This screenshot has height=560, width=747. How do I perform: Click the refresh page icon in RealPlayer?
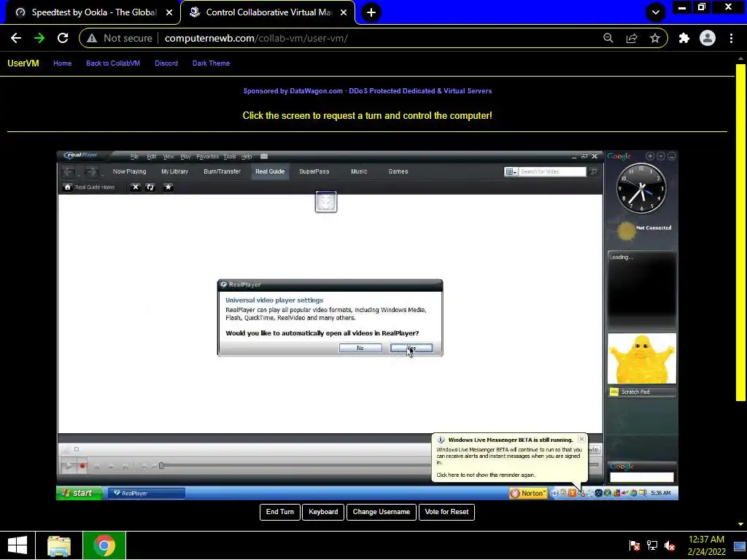point(150,187)
